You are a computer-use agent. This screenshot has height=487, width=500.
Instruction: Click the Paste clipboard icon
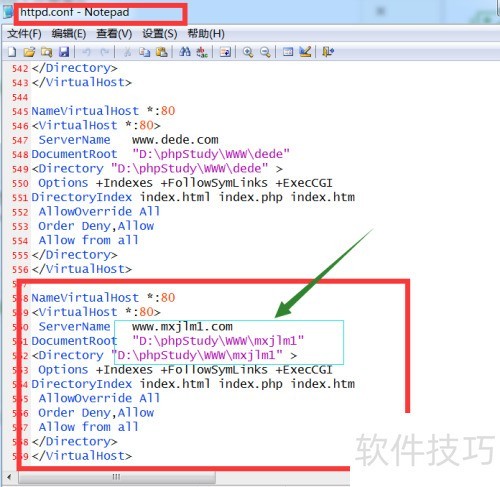tap(162, 52)
